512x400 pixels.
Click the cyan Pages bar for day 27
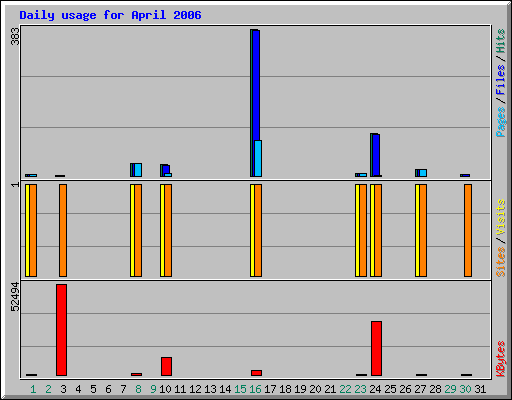point(423,173)
